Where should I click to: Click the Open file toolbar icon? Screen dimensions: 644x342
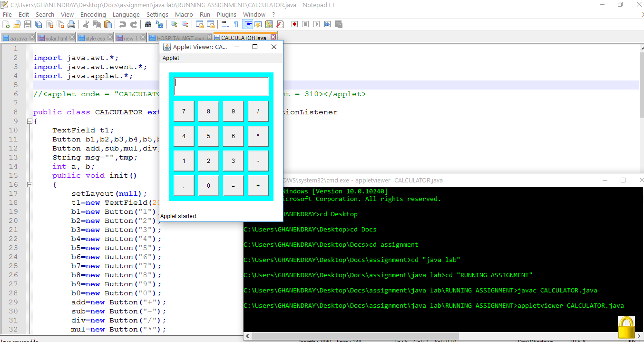click(x=17, y=24)
